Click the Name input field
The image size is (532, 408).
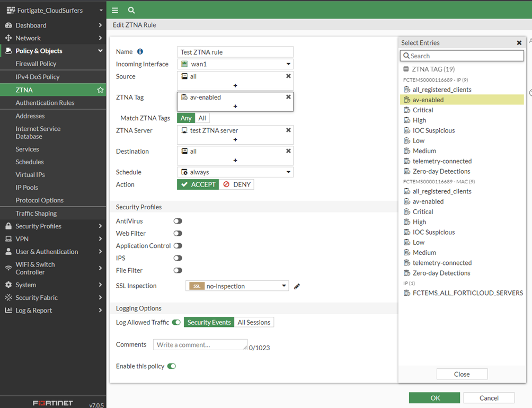pos(235,52)
